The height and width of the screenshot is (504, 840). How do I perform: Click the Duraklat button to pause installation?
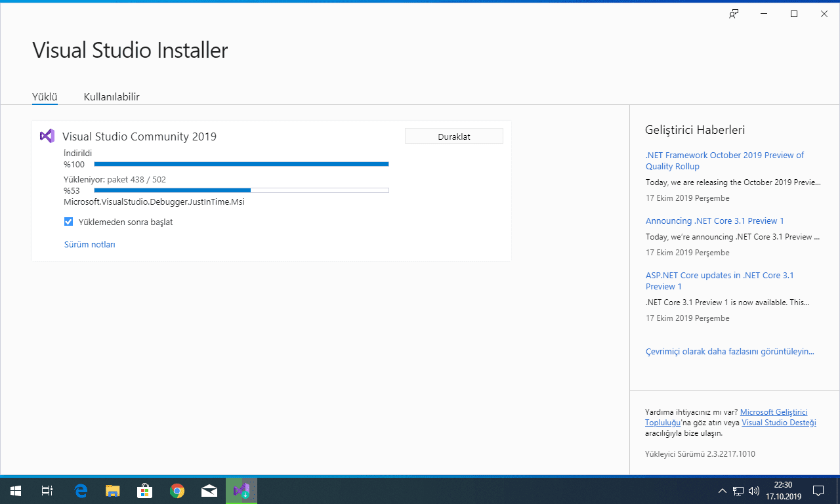pos(454,136)
